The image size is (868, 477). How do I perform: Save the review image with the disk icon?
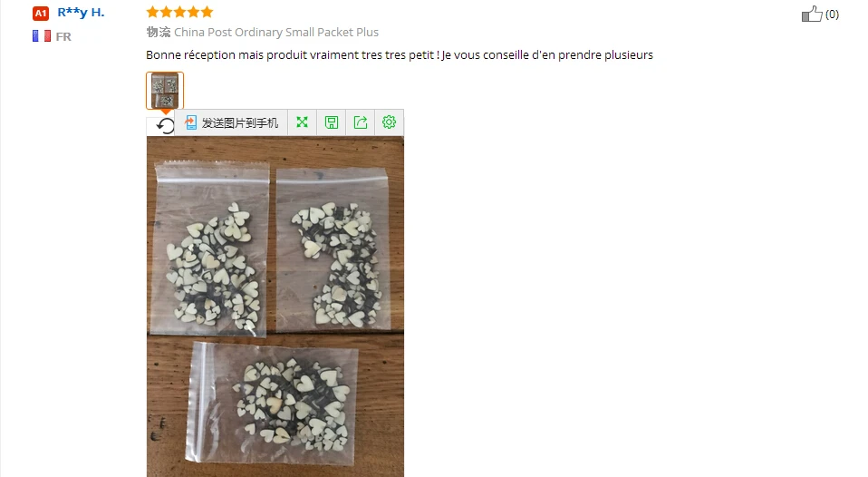pyautogui.click(x=331, y=122)
